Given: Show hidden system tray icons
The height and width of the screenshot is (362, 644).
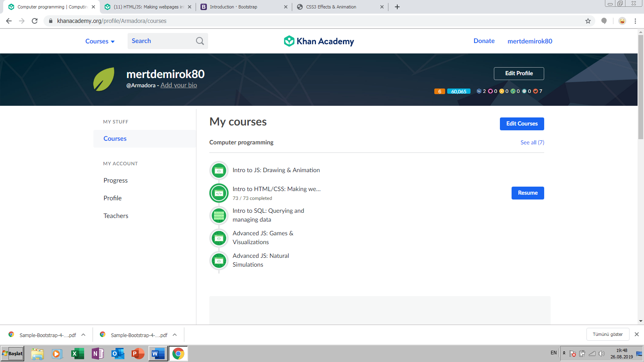Looking at the screenshot, I should click(x=564, y=353).
